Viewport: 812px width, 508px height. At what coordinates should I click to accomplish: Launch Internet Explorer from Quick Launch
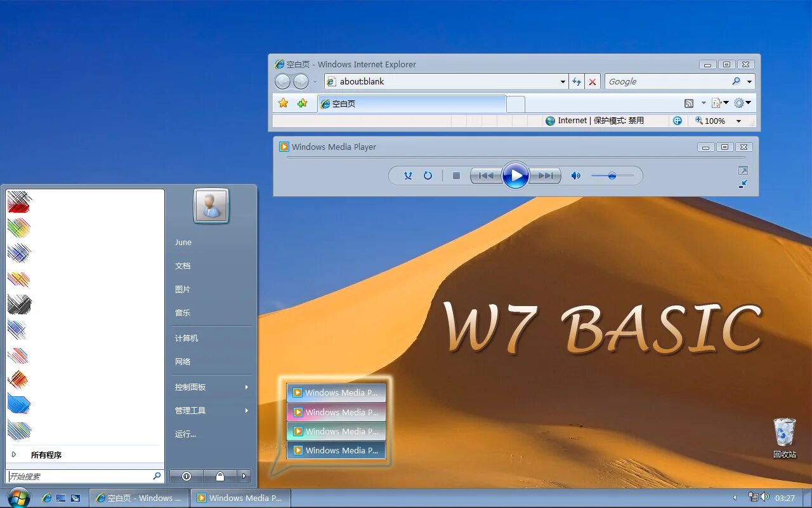[47, 498]
